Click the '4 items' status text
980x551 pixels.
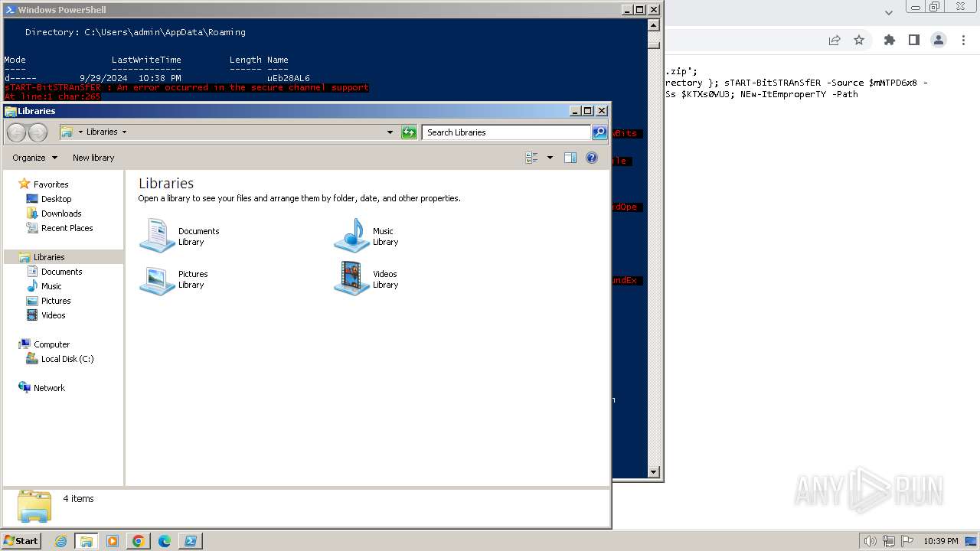pyautogui.click(x=78, y=499)
